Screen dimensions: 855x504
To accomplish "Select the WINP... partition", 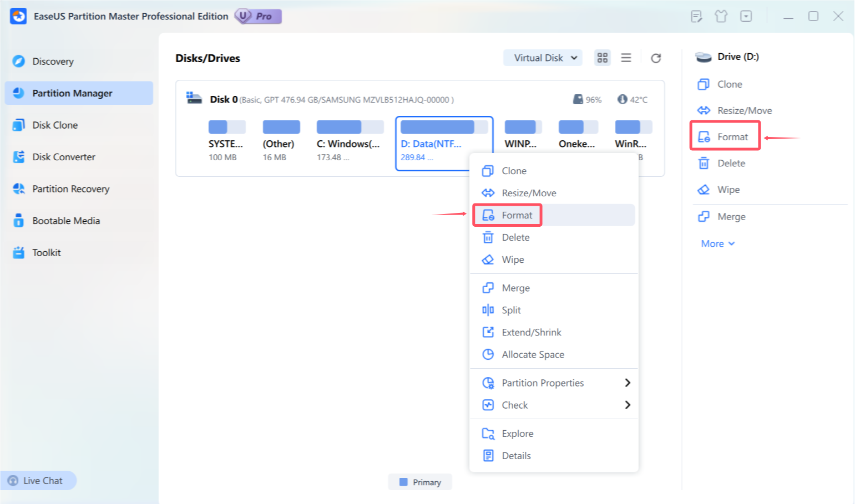I will click(x=523, y=135).
